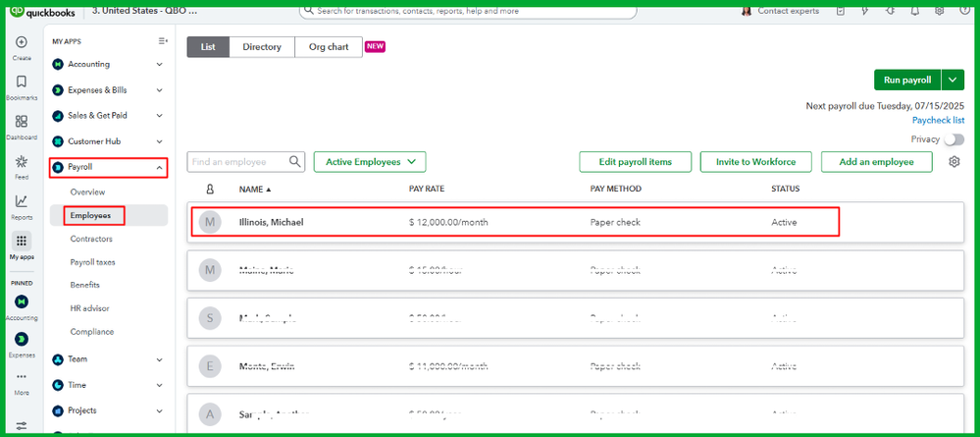Click the top search transactions field
Image resolution: width=980 pixels, height=437 pixels.
[x=468, y=11]
